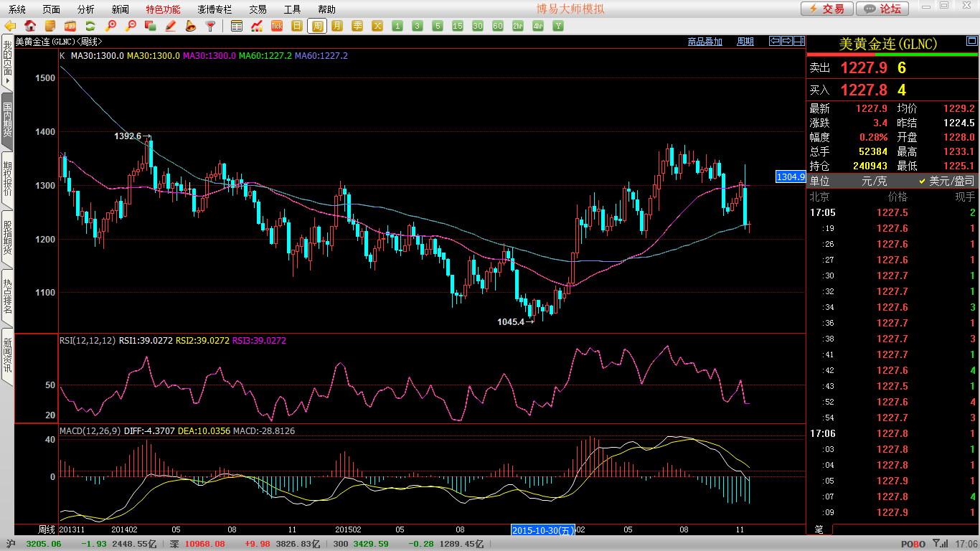Viewport: 980px width, 551px height.
Task: Open the funnel filter icon
Action: click(210, 26)
